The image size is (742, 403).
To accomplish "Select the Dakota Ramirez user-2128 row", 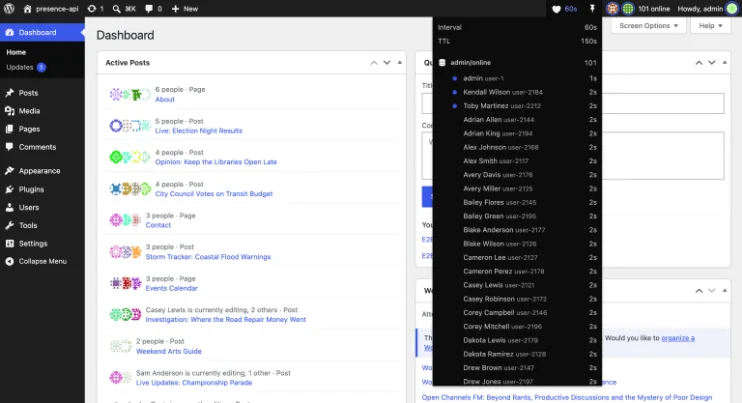I will click(517, 354).
